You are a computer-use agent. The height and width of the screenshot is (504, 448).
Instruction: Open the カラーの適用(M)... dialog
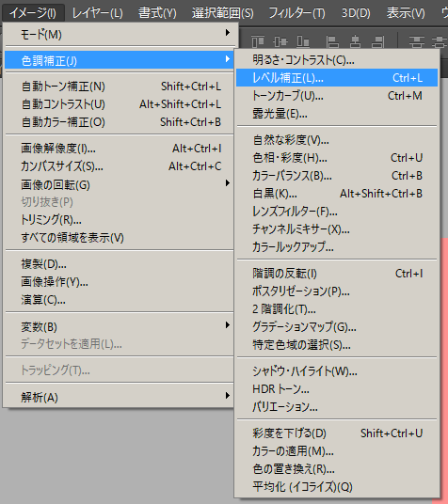pyautogui.click(x=337, y=451)
